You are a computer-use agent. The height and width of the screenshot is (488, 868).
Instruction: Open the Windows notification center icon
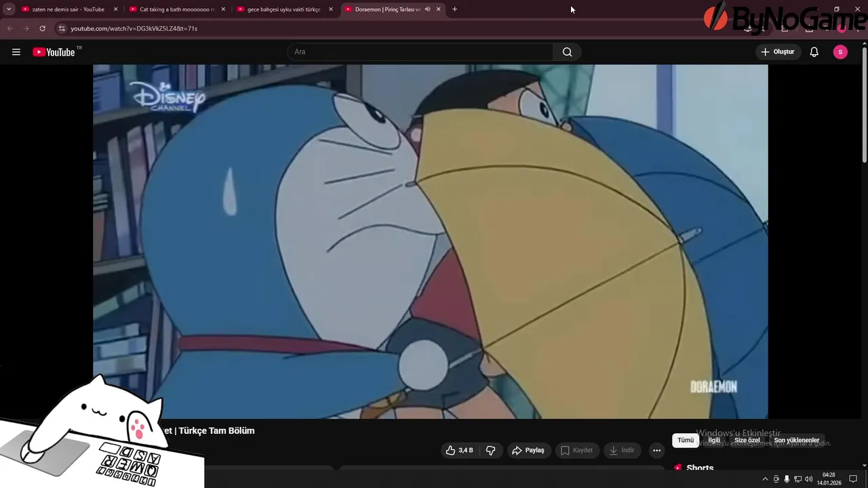click(853, 479)
